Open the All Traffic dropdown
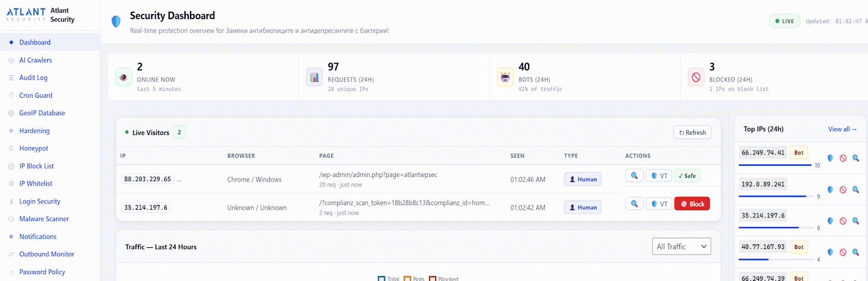The image size is (868, 281). pos(681,246)
